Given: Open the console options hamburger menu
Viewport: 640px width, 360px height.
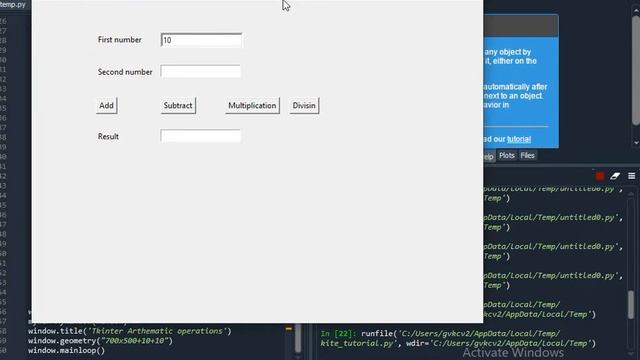Looking at the screenshot, I should (x=631, y=176).
